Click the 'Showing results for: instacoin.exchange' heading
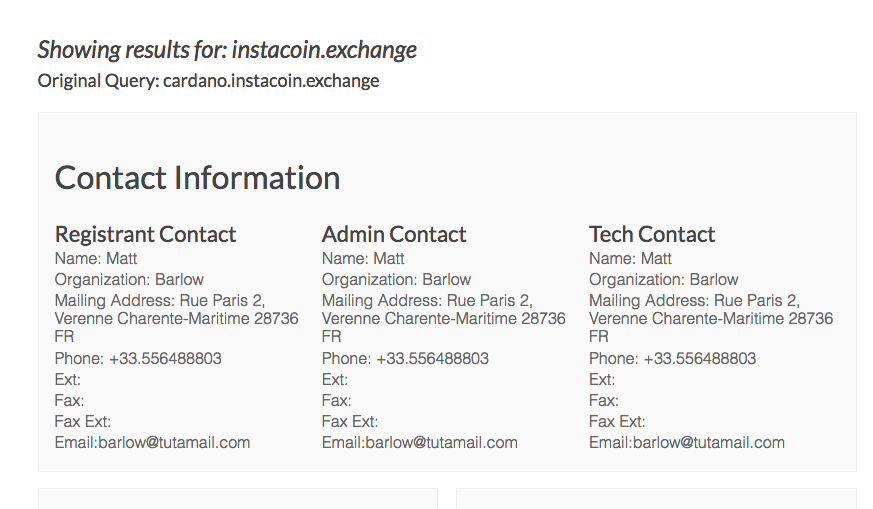This screenshot has width=873, height=509. tap(227, 50)
